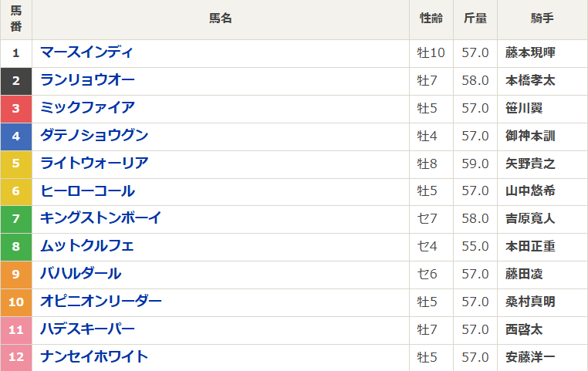
Task: Click the 馬名 column header
Action: click(x=221, y=19)
